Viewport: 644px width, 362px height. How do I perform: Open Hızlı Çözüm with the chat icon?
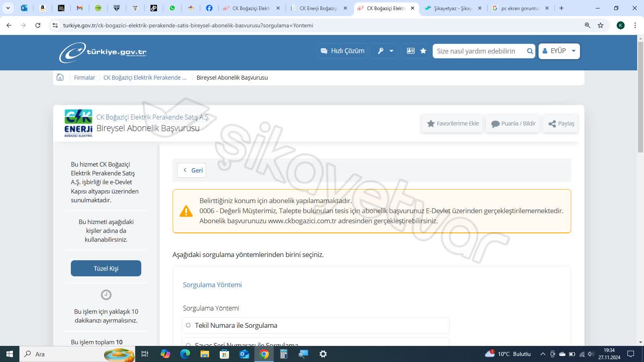(x=342, y=51)
